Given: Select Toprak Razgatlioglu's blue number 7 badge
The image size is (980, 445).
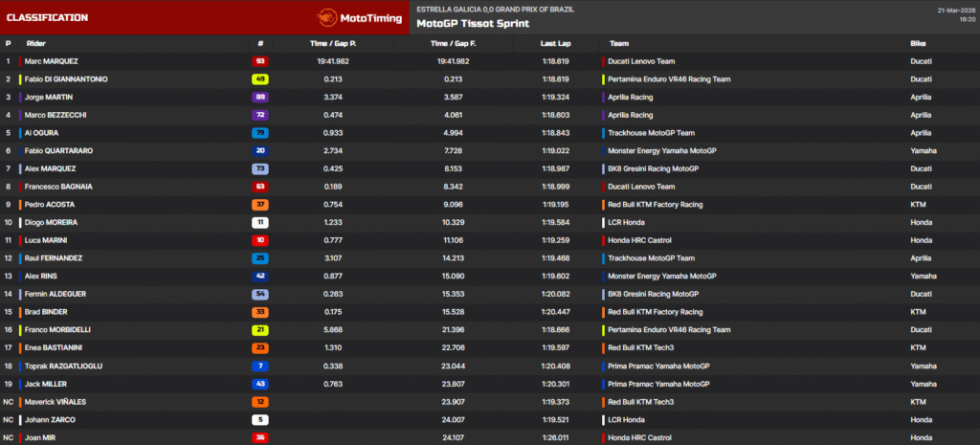Looking at the screenshot, I should tap(260, 366).
